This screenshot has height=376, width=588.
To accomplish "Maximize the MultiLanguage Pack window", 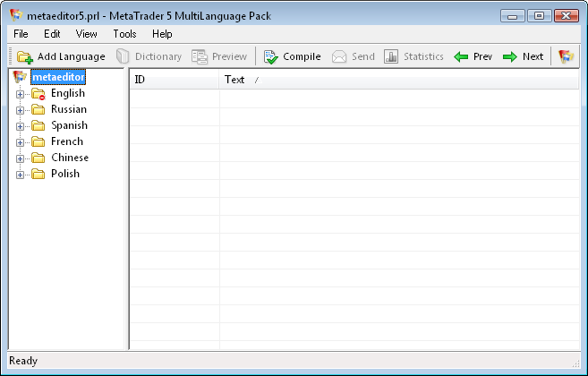I will (540, 16).
